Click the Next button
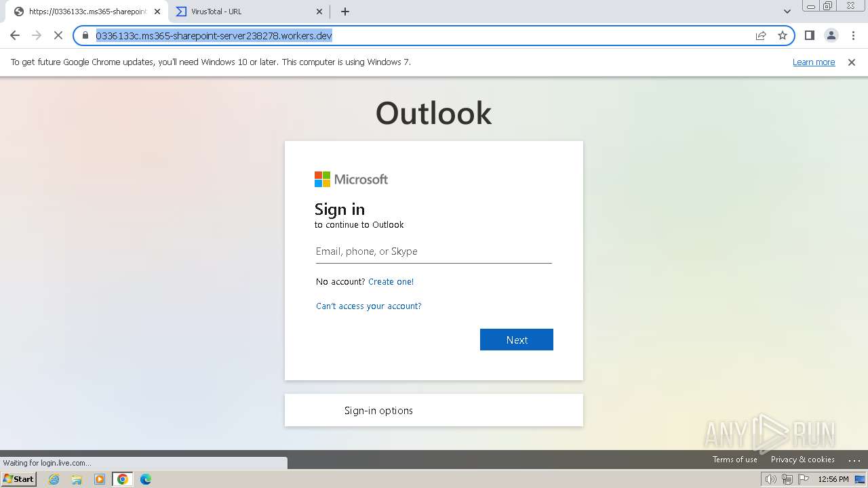The image size is (868, 488). 517,340
